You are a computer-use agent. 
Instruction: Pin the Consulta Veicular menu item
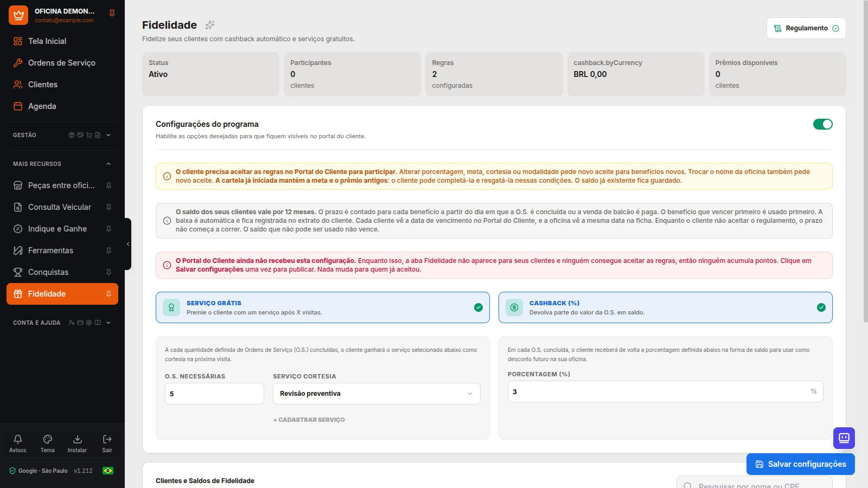click(x=108, y=207)
